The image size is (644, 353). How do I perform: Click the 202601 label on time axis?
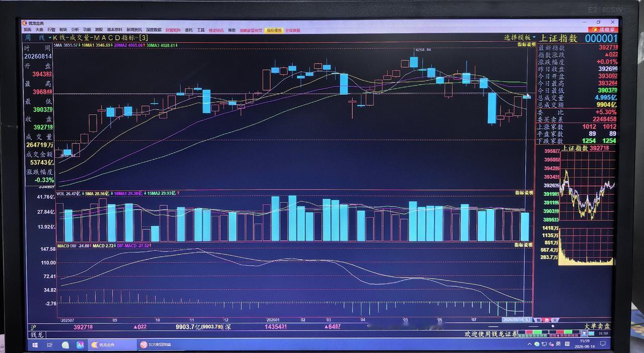coord(273,320)
